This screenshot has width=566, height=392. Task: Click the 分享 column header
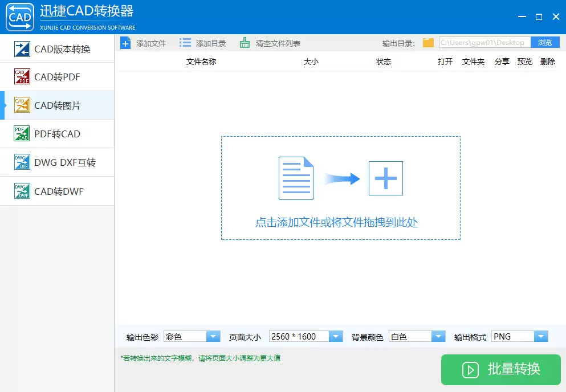pyautogui.click(x=502, y=62)
